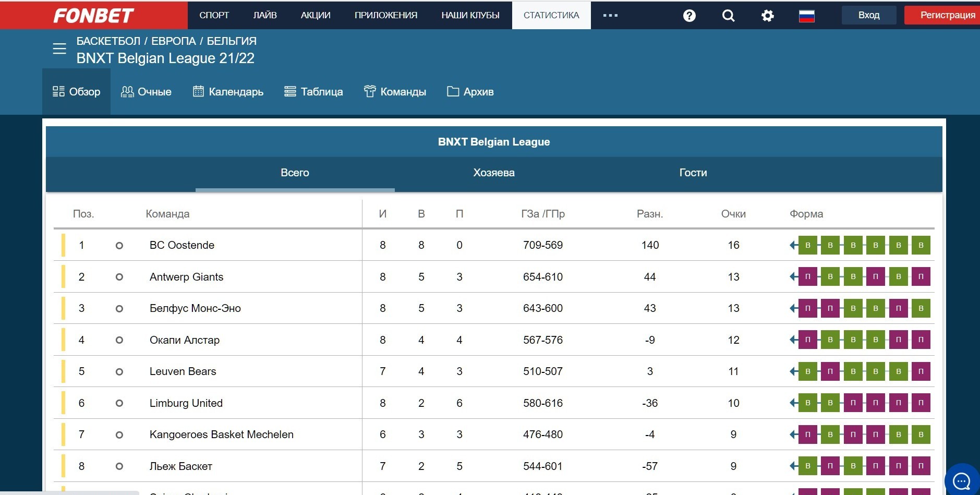
Task: Open the Архив tab
Action: click(x=470, y=92)
